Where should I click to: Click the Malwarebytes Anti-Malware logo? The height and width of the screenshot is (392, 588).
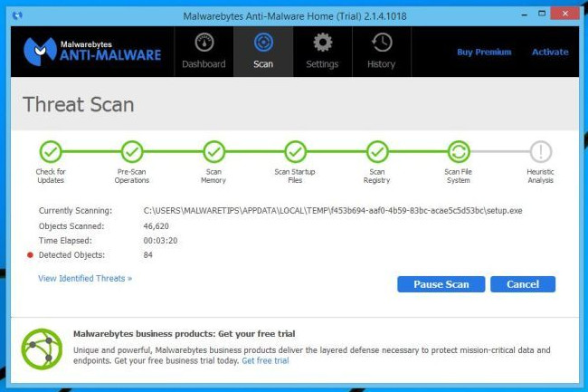(92, 52)
